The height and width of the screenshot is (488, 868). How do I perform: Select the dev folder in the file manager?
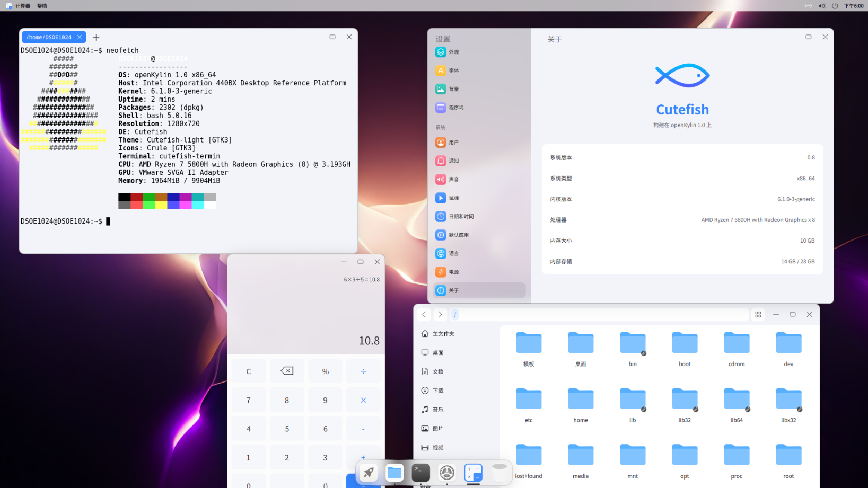[788, 349]
